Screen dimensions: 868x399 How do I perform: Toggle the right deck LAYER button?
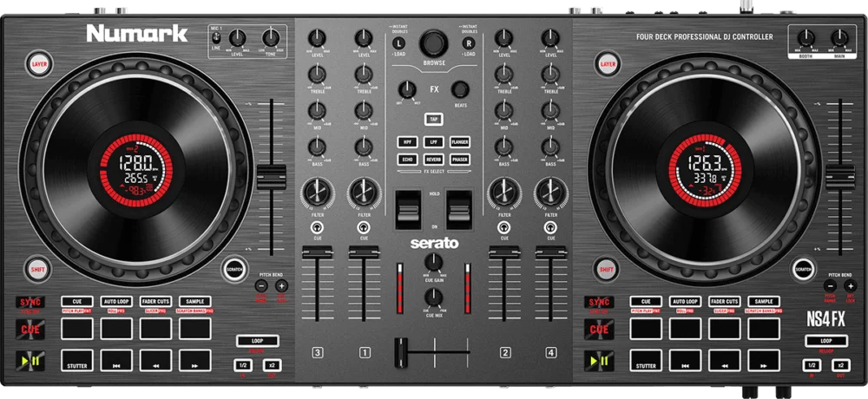point(608,64)
